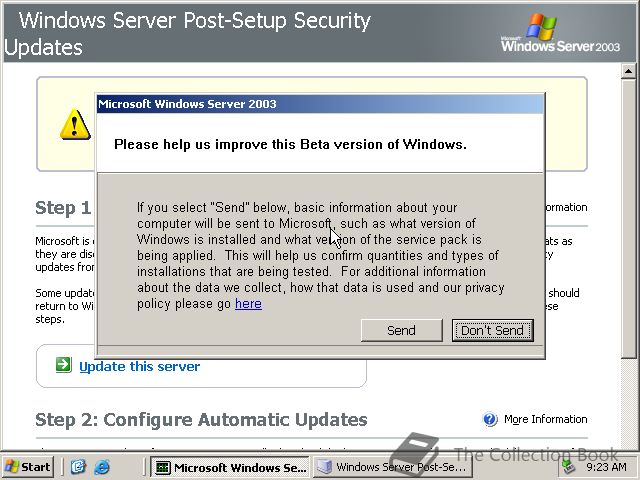
Task: Switch to Windows Server Post-Se... taskbar button
Action: pos(393,467)
